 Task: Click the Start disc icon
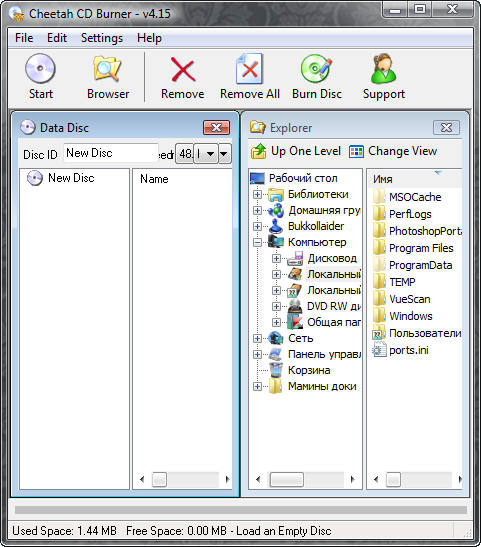tap(40, 69)
